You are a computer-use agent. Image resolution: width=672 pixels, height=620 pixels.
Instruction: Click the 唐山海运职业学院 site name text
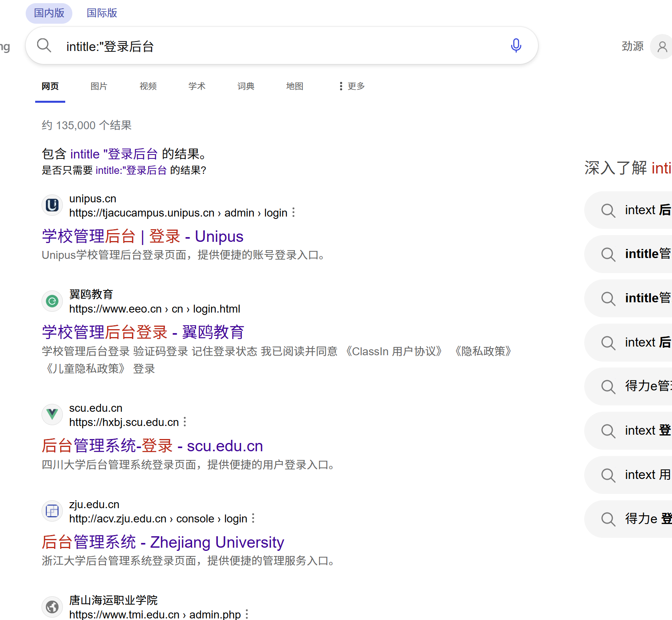(x=113, y=600)
